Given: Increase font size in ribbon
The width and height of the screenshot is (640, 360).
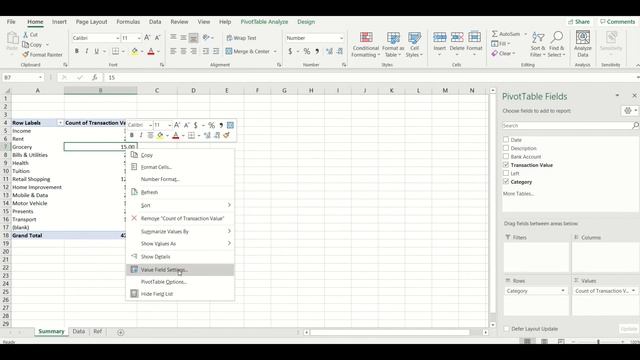Looking at the screenshot, I should pos(147,38).
